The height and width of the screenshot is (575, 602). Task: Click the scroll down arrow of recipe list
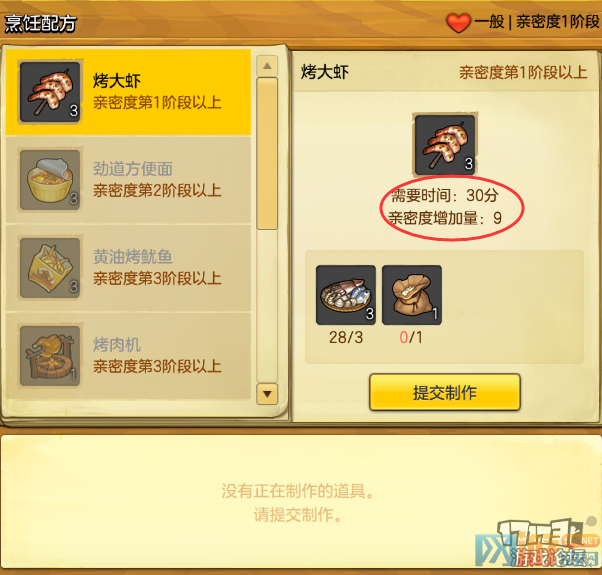(267, 394)
